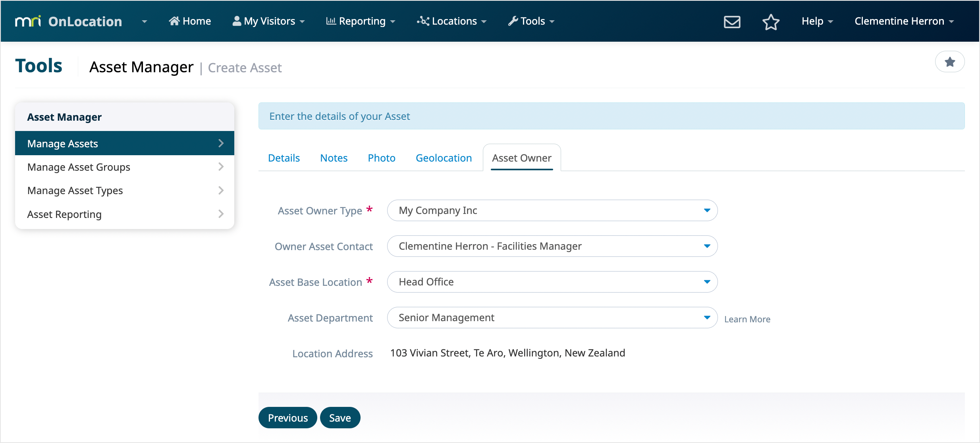Image resolution: width=980 pixels, height=443 pixels.
Task: Open the Asset Base Location dropdown
Action: click(552, 282)
